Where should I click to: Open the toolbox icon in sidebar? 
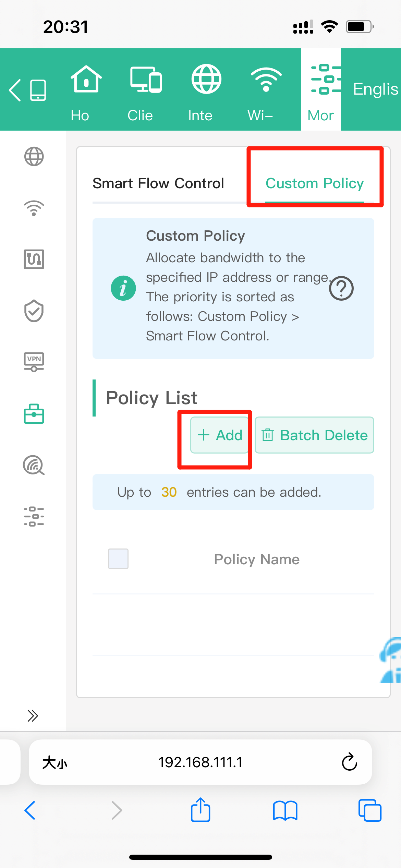(x=34, y=414)
